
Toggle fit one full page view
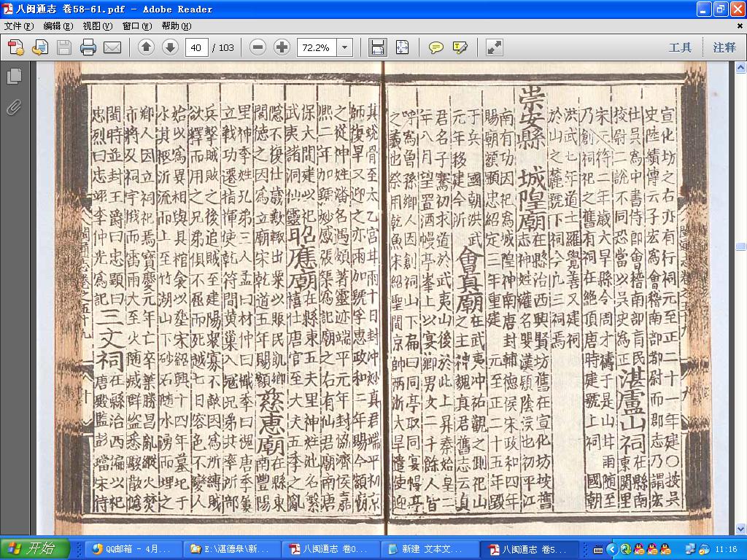click(x=402, y=47)
